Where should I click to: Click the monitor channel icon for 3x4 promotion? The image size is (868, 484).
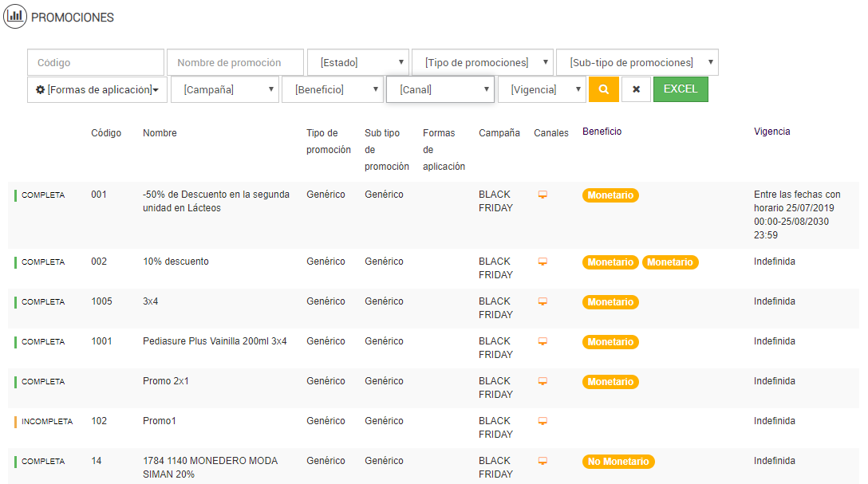[x=542, y=301]
